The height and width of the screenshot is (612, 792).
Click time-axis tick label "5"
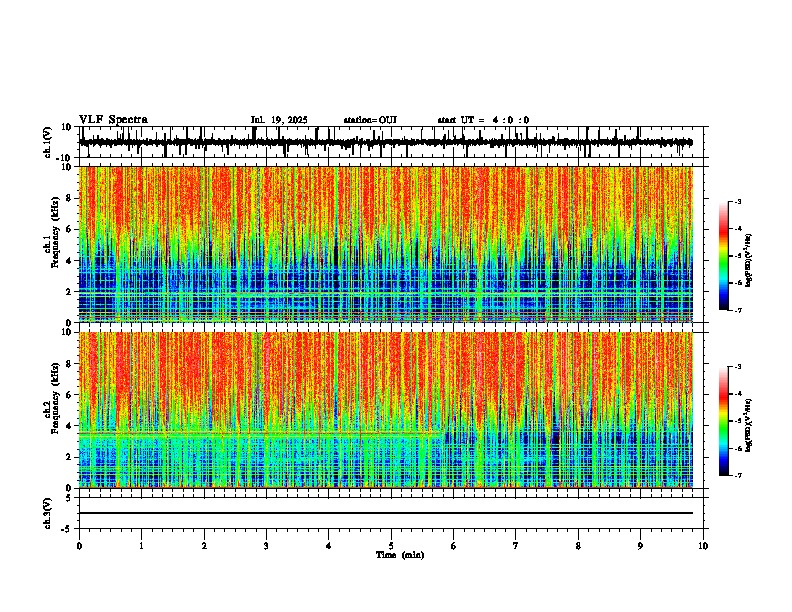(x=391, y=546)
